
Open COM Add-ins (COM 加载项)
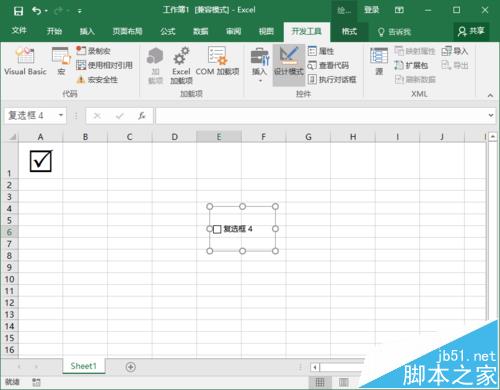[217, 61]
